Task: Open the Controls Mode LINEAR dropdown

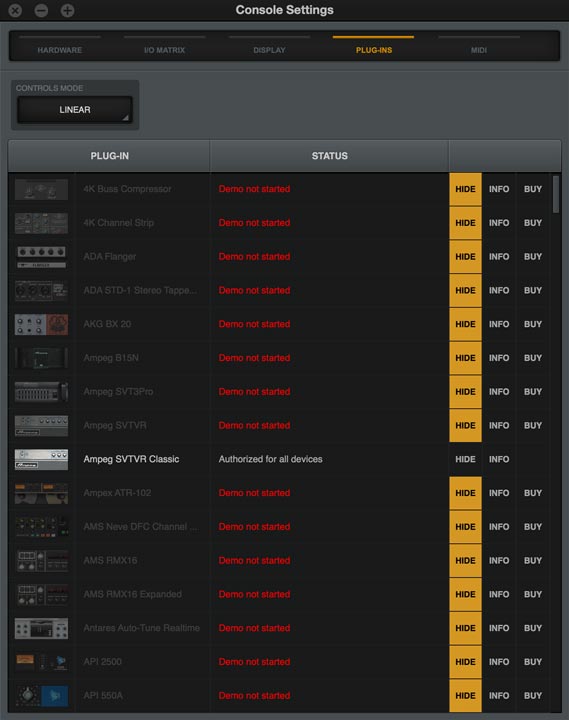Action: point(75,110)
